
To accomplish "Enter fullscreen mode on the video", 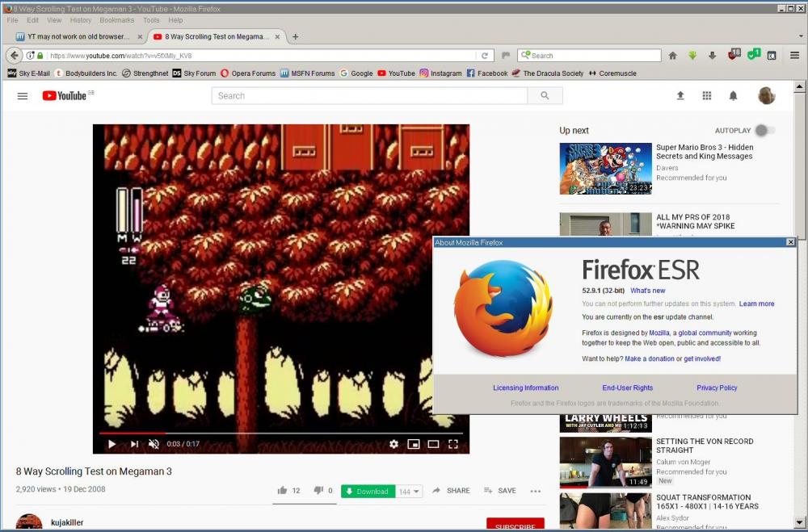I will pyautogui.click(x=453, y=444).
